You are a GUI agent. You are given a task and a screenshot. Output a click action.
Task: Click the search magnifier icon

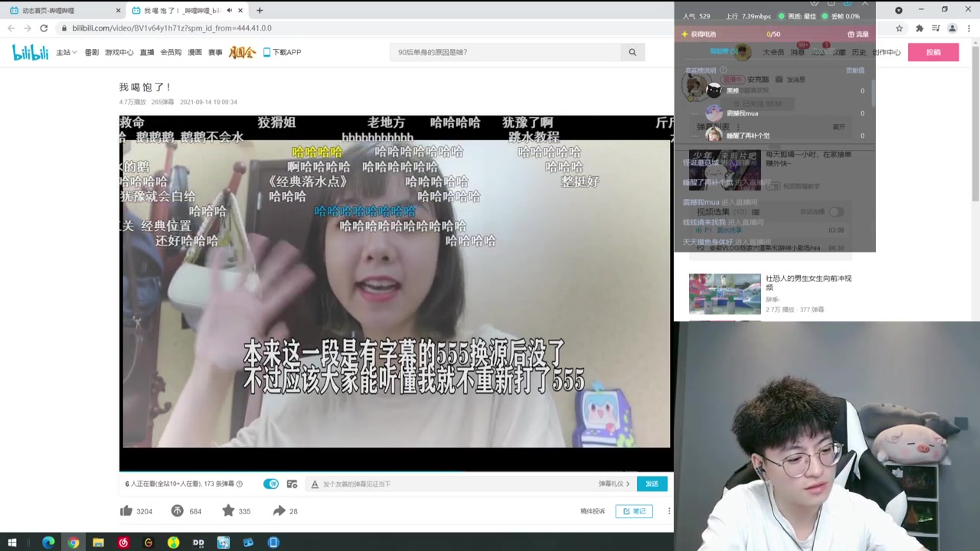pyautogui.click(x=632, y=52)
